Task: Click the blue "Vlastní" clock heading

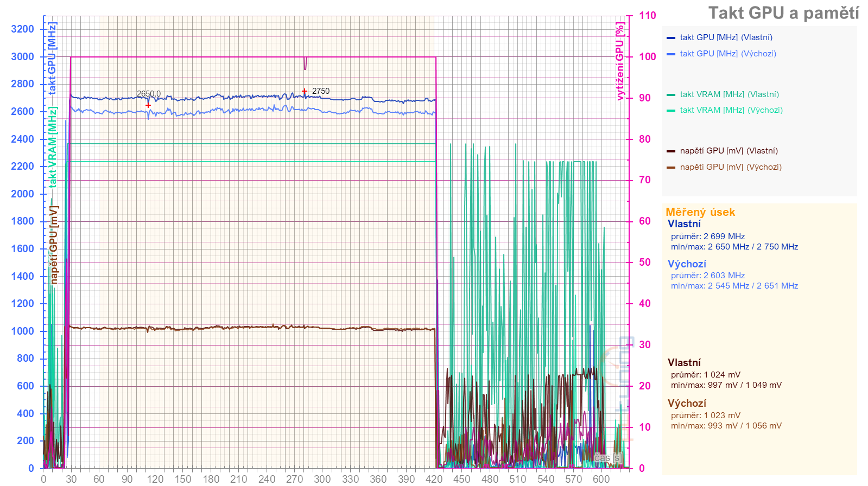Action: [684, 224]
